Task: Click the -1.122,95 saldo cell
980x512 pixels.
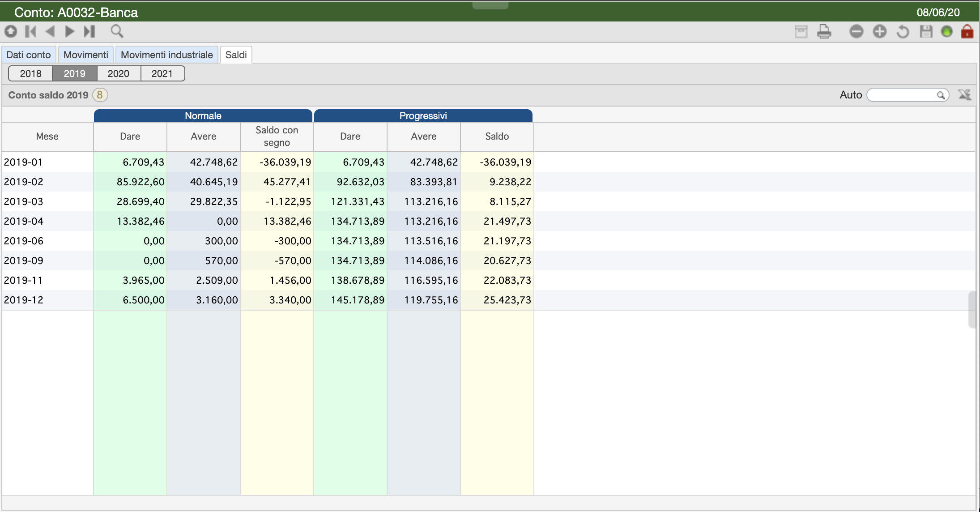Action: coord(277,201)
